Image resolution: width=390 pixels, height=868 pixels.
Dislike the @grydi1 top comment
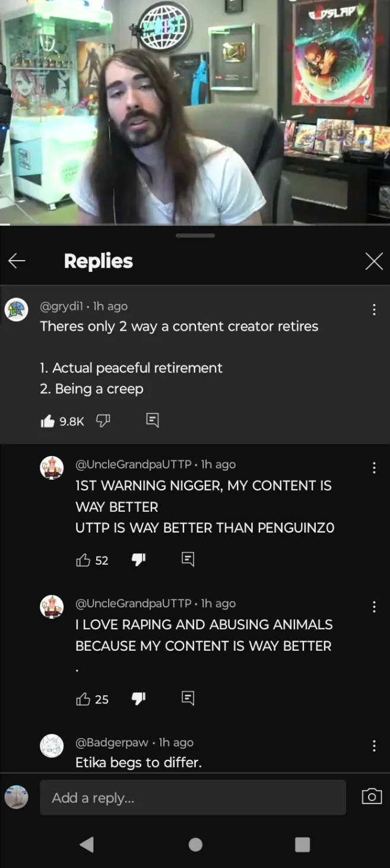(x=103, y=420)
